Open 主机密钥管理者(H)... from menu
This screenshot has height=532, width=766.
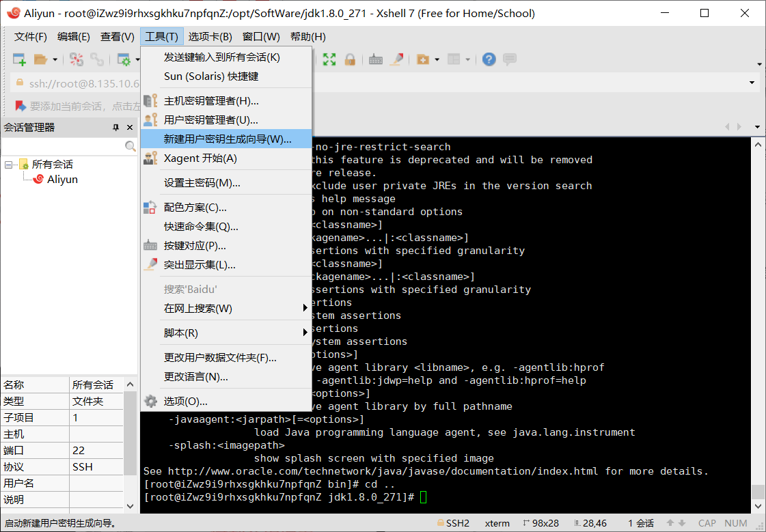tap(226, 101)
